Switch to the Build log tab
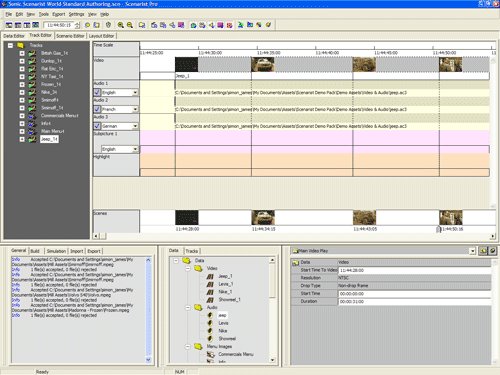Viewport: 500px width, 375px height. coord(35,251)
